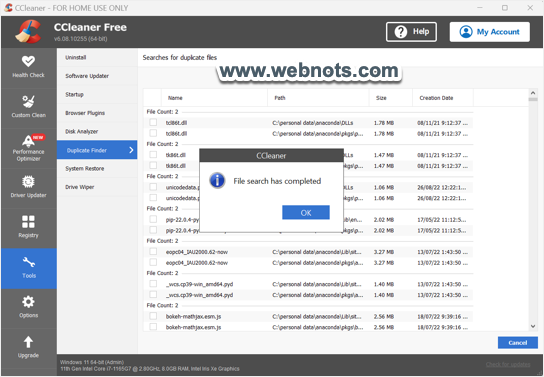The image size is (544, 377).
Task: Click OK in the CCleaner dialog
Action: (x=306, y=213)
